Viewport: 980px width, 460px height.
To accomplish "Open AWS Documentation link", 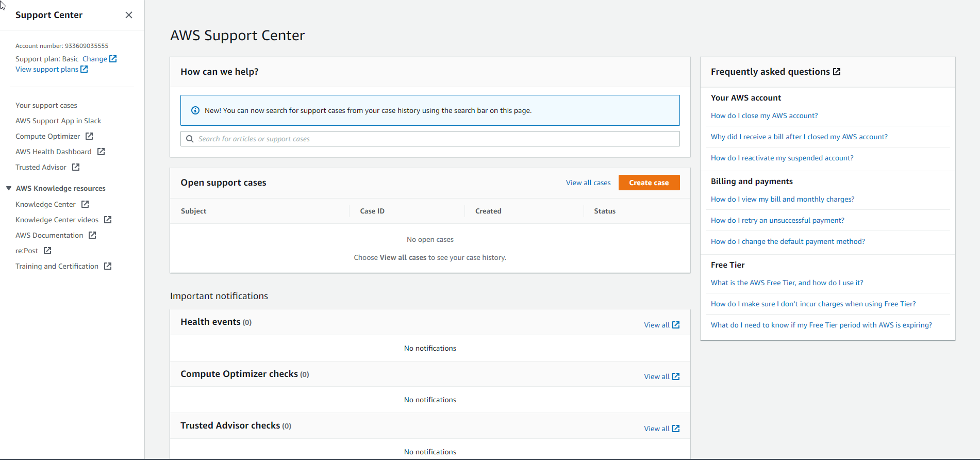I will pyautogui.click(x=49, y=235).
